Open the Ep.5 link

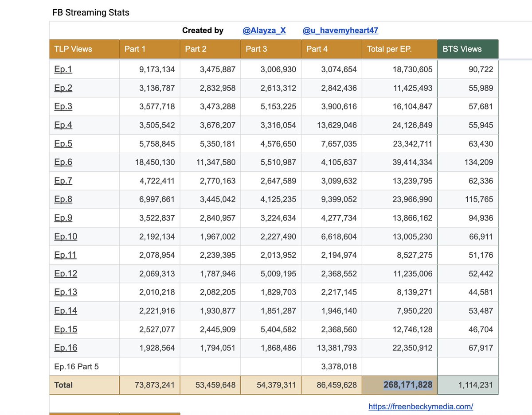click(x=63, y=144)
